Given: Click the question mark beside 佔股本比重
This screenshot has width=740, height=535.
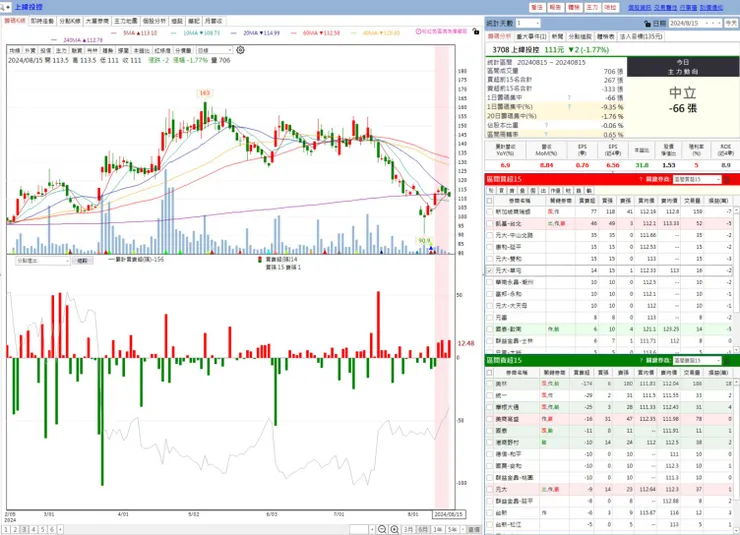Looking at the screenshot, I should [547, 125].
